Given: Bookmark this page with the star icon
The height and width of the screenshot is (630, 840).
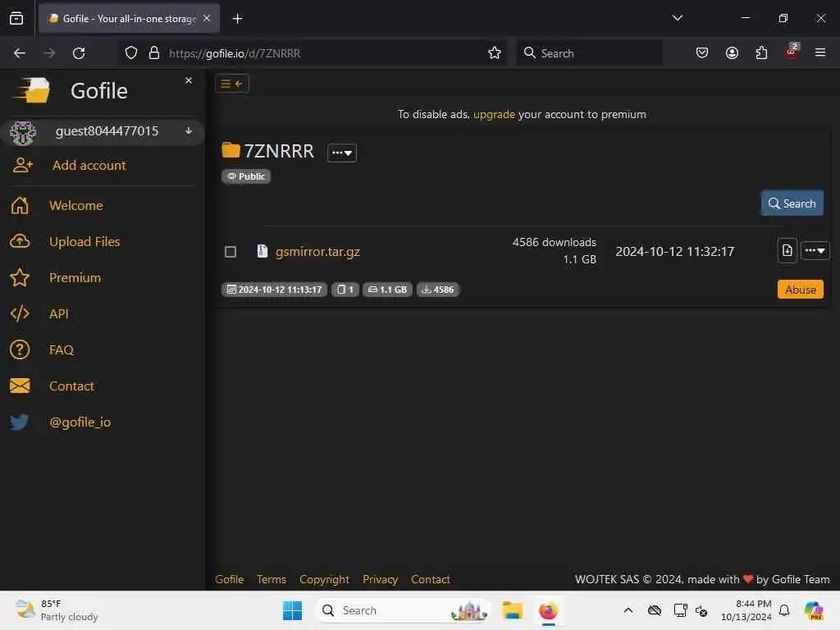Looking at the screenshot, I should click(495, 53).
